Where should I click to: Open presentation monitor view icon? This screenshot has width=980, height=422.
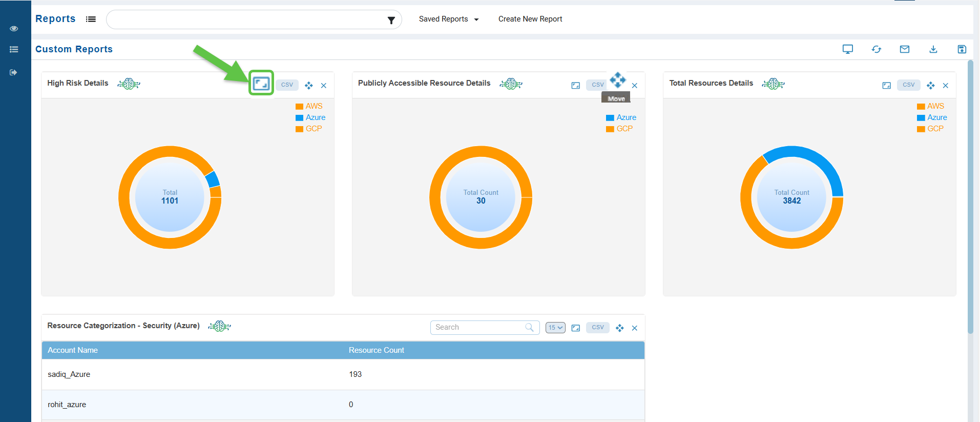(848, 49)
